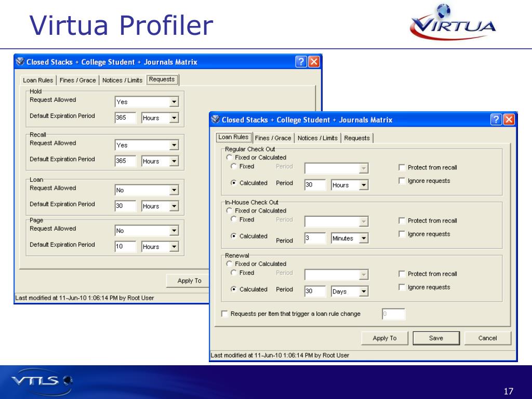Viewport: 532px width, 399px height.
Task: Switch to Loan Rules tab in back window
Action: point(38,80)
